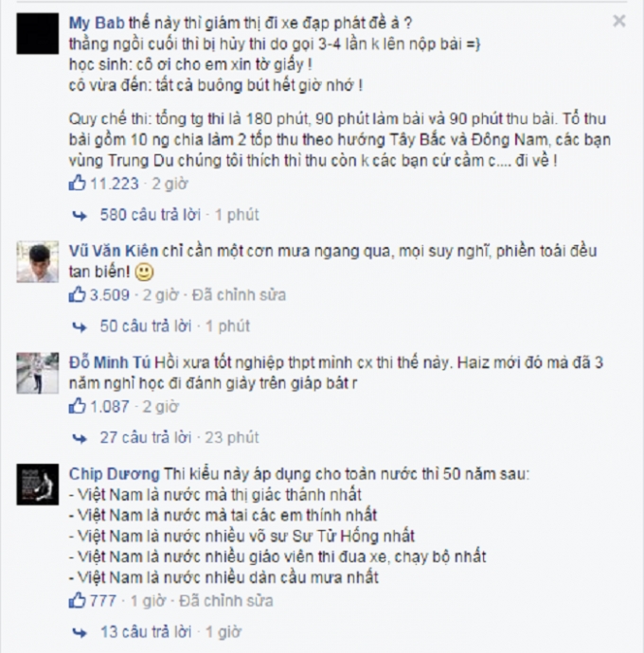The image size is (644, 653).
Task: Click reply arrow beside 27 câu trả lời
Action: [80, 438]
